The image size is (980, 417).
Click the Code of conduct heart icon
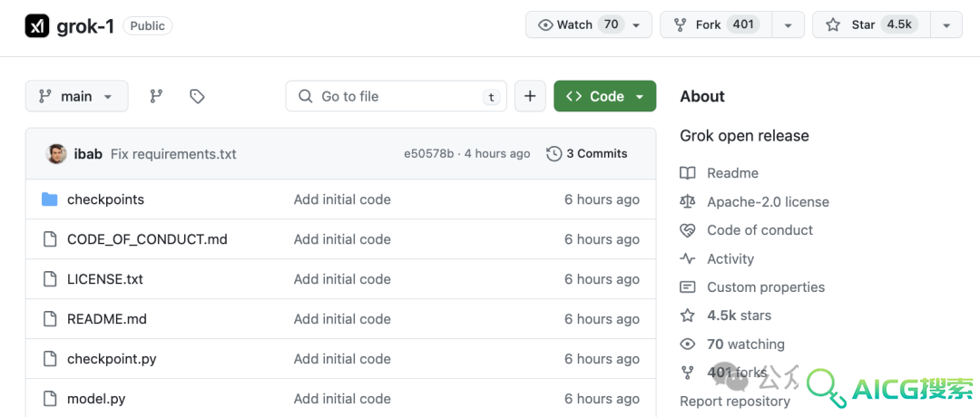(688, 230)
